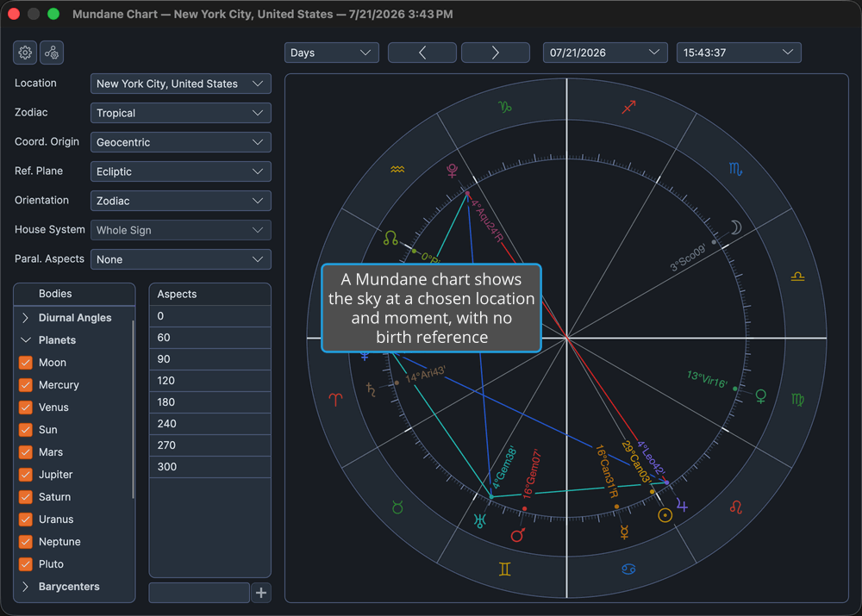
Task: Open the 15:43:37 time dropdown
Action: 739,53
